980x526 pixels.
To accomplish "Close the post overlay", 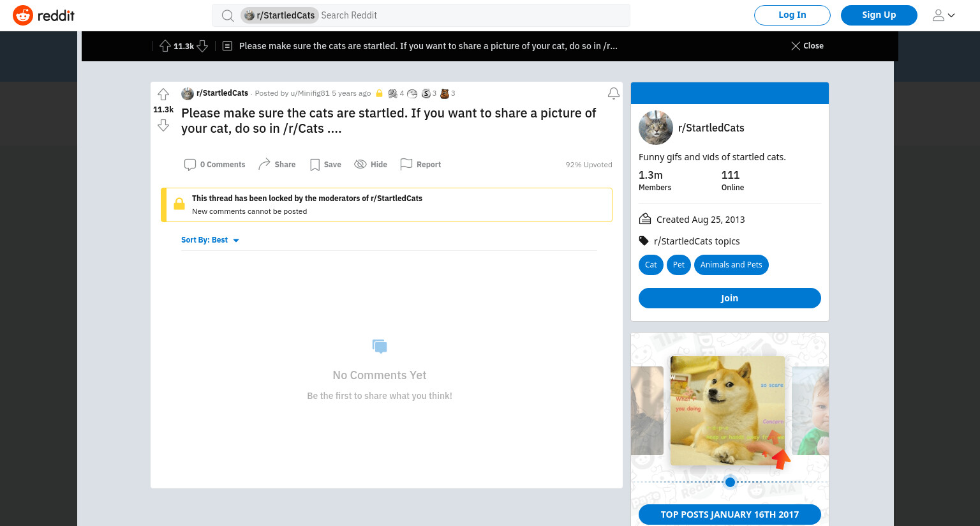I will pos(807,46).
